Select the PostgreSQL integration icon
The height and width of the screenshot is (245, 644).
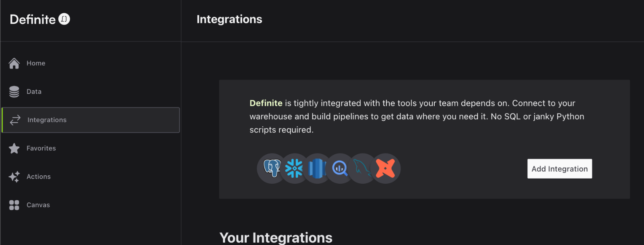(x=272, y=168)
